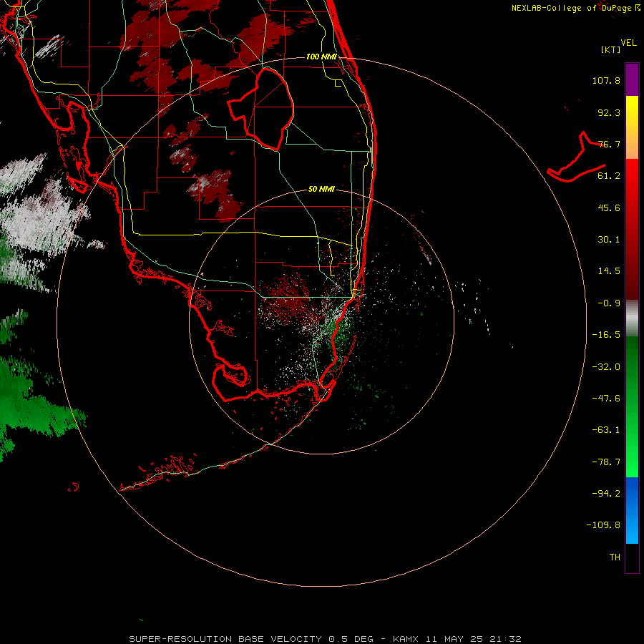Click the Super-Resolution Base Velocity caption

click(x=326, y=639)
